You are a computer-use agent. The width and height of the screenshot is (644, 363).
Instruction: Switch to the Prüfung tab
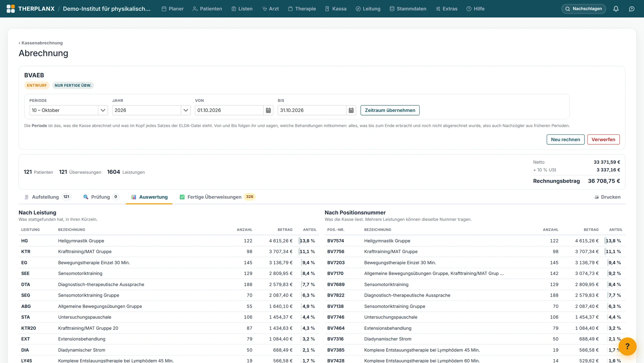click(101, 197)
